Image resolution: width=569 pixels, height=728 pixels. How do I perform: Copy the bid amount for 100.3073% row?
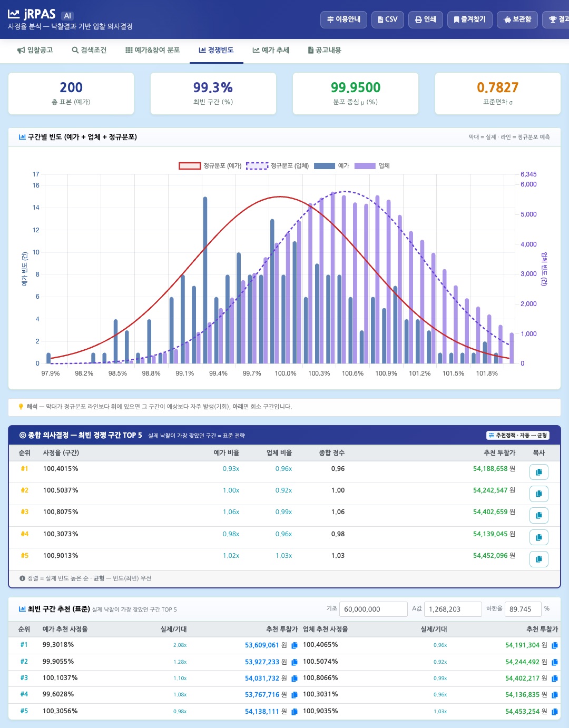[538, 537]
